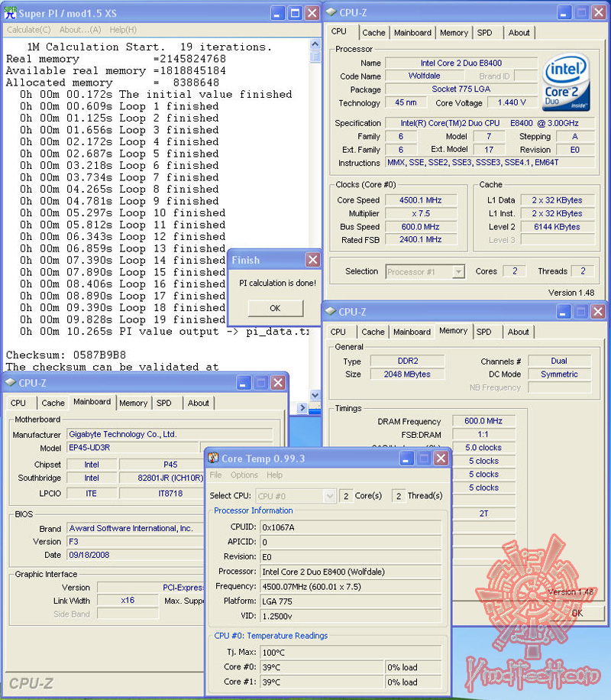Click the scroll-up arrow in Super PI's scrollbar
Image resolution: width=611 pixels, height=700 pixels.
coord(315,44)
